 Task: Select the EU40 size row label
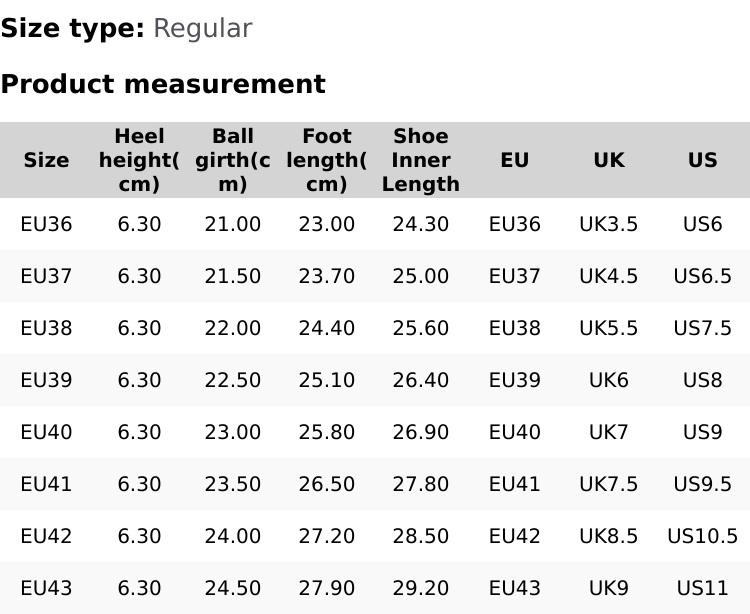(x=46, y=432)
